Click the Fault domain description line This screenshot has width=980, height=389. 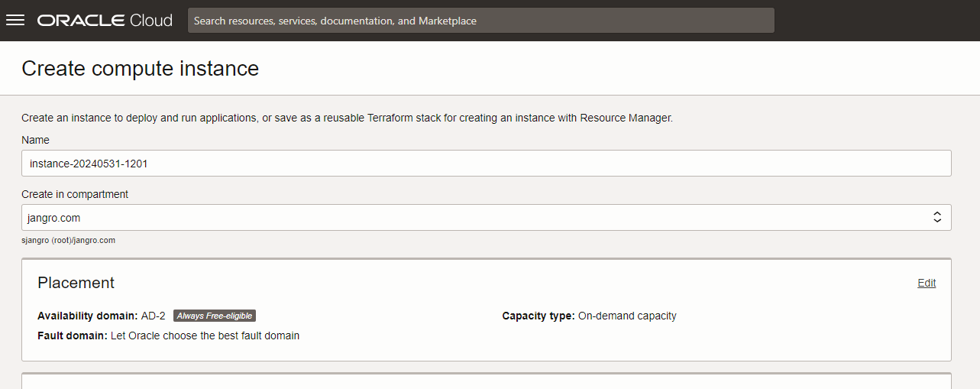[168, 336]
